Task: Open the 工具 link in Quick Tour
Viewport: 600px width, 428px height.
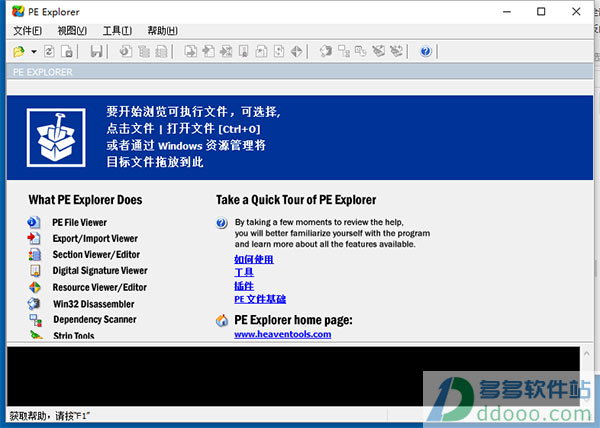Action: pos(244,272)
